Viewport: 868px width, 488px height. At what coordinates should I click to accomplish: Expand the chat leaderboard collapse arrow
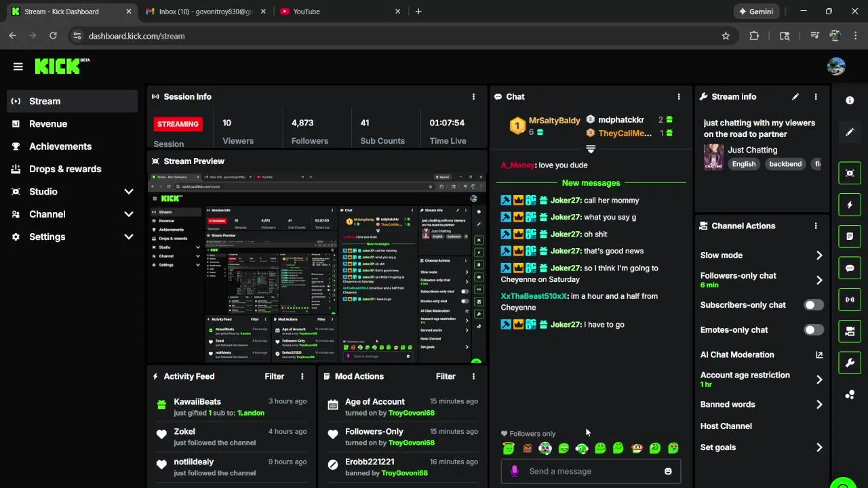(591, 149)
